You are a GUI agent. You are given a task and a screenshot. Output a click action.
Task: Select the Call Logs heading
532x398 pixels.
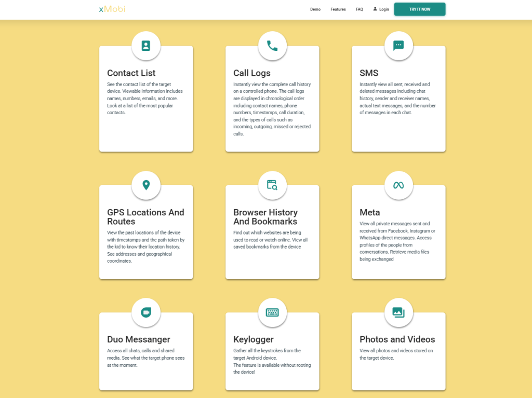pyautogui.click(x=252, y=73)
